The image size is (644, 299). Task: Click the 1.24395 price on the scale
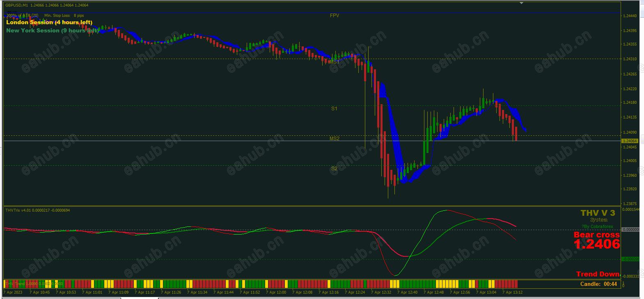[630, 31]
